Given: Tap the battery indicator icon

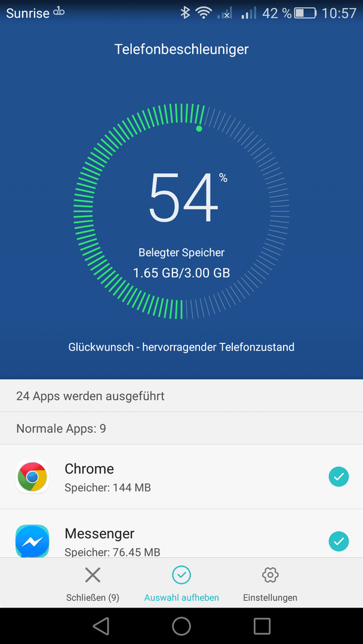Looking at the screenshot, I should 305,14.
